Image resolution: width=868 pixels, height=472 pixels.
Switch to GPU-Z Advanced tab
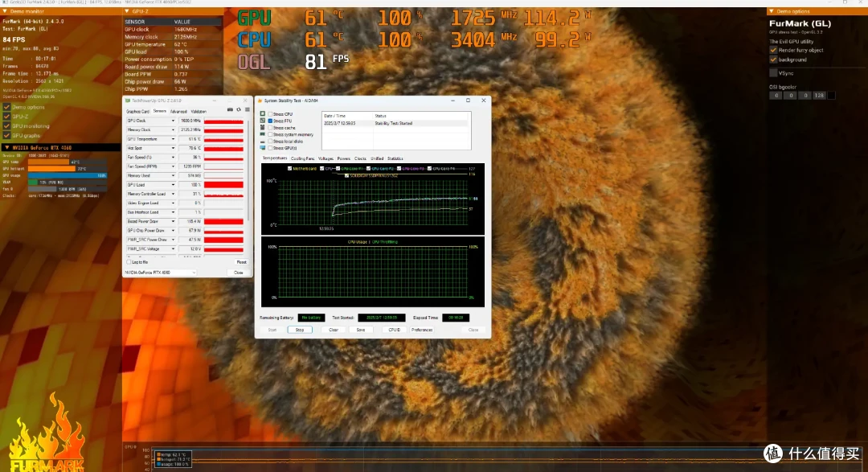point(178,111)
